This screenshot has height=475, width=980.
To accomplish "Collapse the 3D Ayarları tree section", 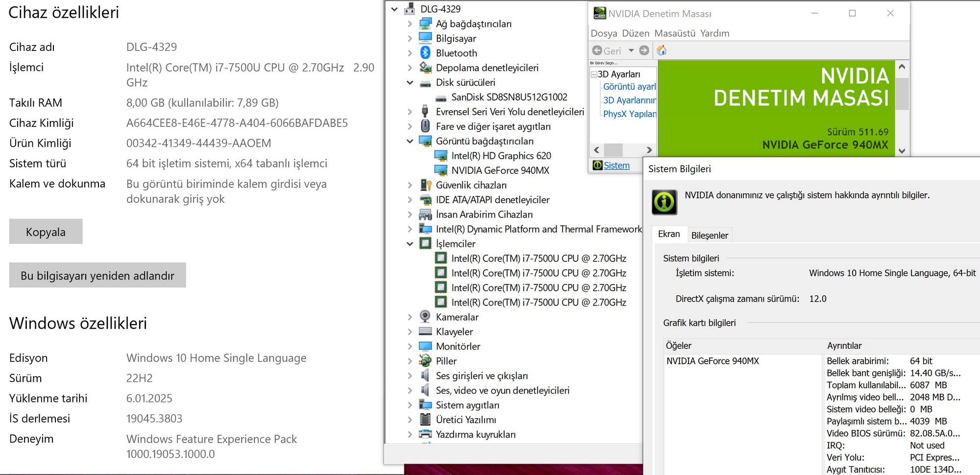I will [594, 74].
